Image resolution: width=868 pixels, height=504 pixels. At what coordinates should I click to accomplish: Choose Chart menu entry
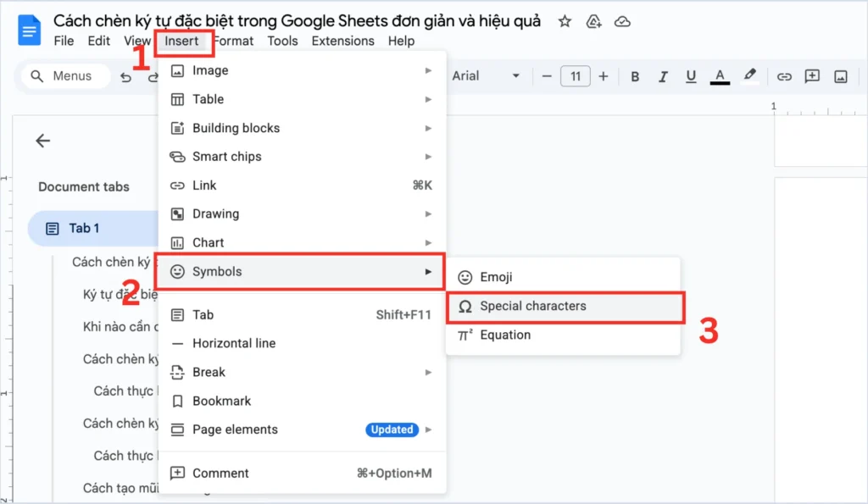tap(302, 242)
